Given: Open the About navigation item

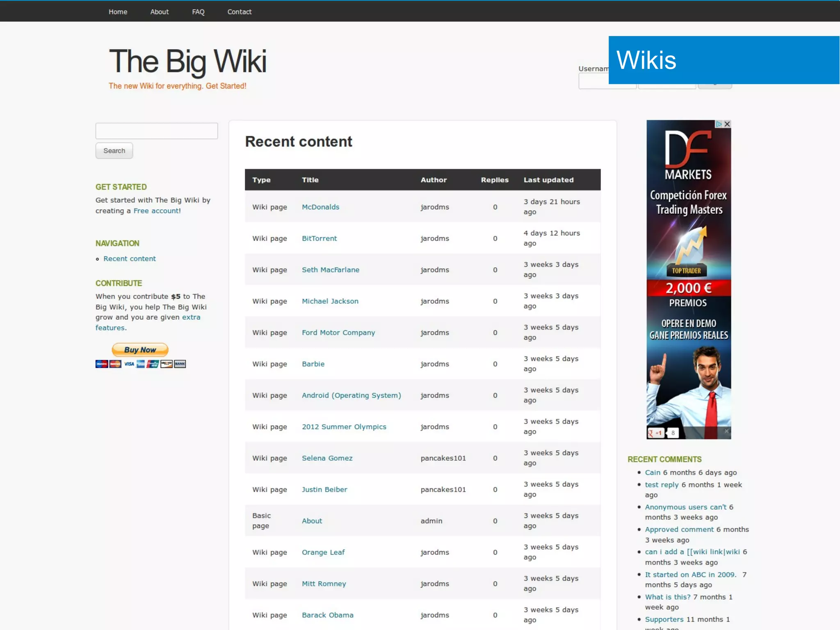Looking at the screenshot, I should (160, 12).
